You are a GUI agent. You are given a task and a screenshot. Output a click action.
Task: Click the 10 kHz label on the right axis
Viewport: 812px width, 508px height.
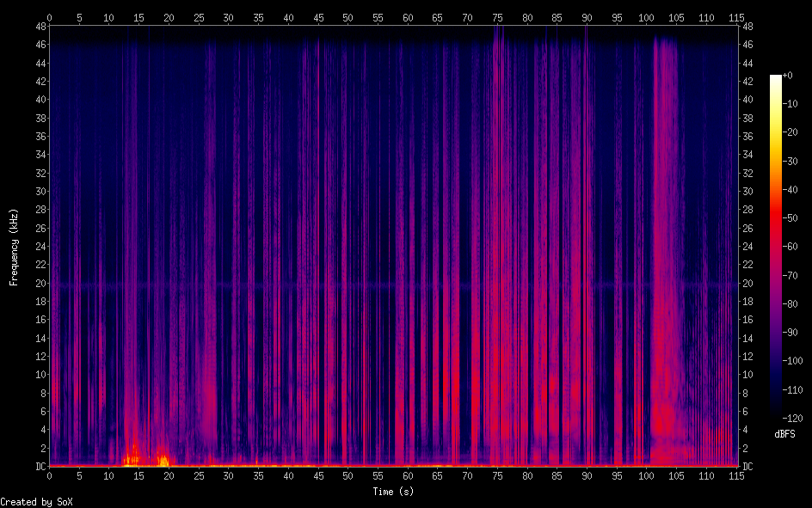tap(748, 375)
